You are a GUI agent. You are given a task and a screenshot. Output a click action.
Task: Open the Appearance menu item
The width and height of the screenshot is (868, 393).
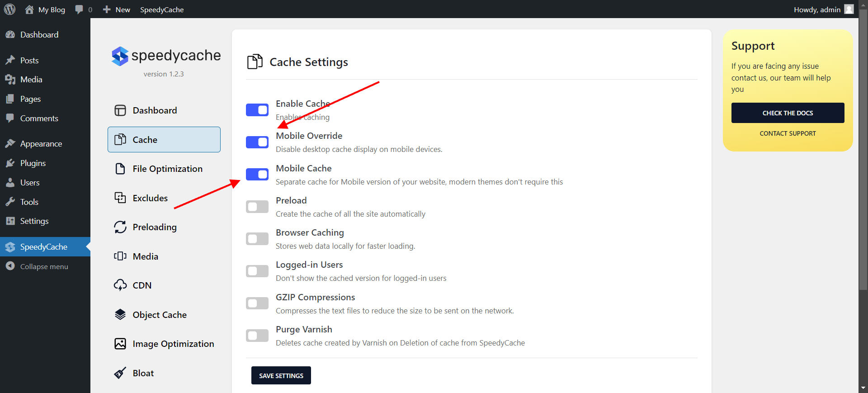[x=45, y=144]
